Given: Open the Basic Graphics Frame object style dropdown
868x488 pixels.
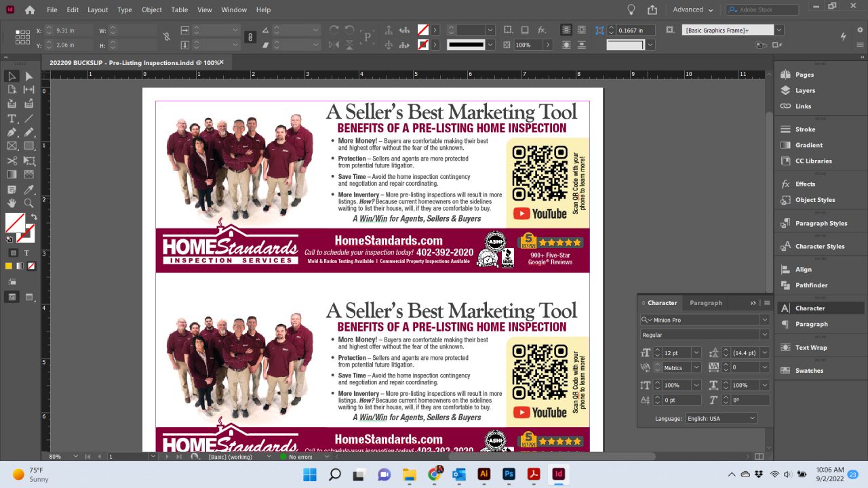Looking at the screenshot, I should tap(779, 30).
